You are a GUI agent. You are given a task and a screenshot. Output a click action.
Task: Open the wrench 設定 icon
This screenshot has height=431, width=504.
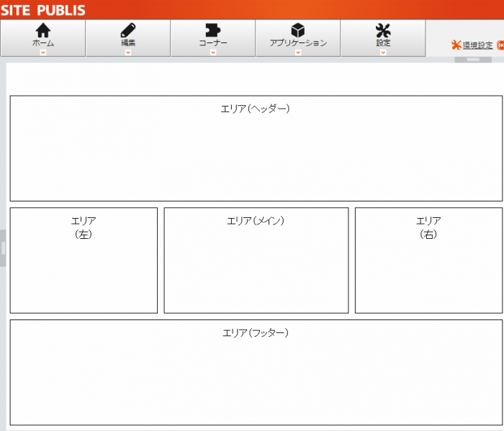click(383, 30)
